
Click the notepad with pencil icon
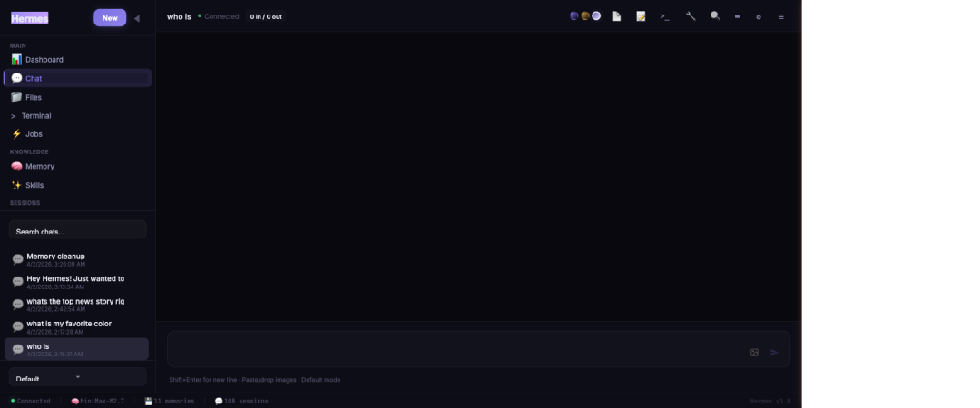pyautogui.click(x=641, y=16)
